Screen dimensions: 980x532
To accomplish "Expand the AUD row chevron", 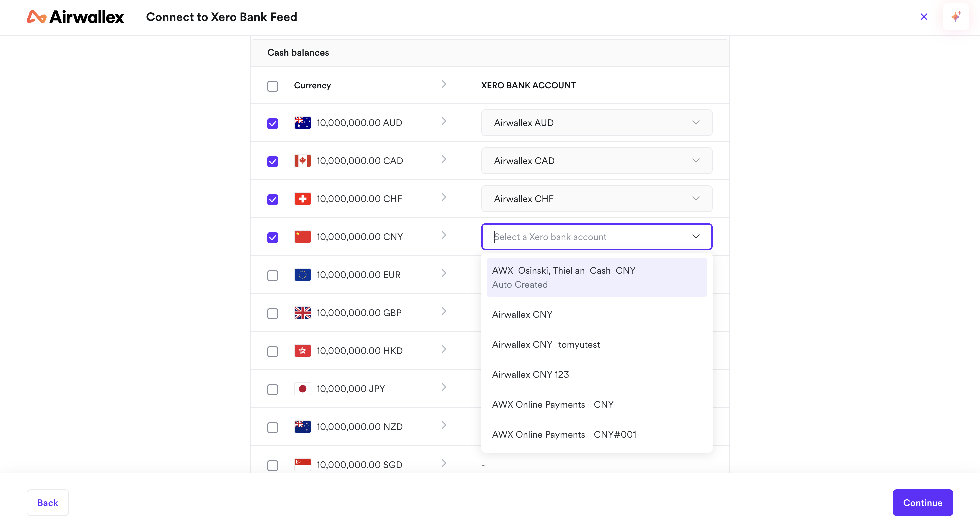I will point(444,121).
